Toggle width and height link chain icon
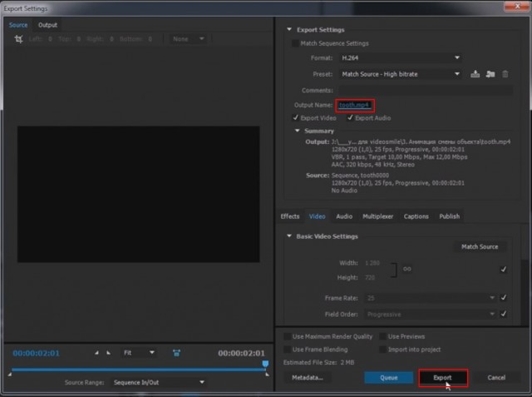The height and width of the screenshot is (397, 532). (407, 269)
